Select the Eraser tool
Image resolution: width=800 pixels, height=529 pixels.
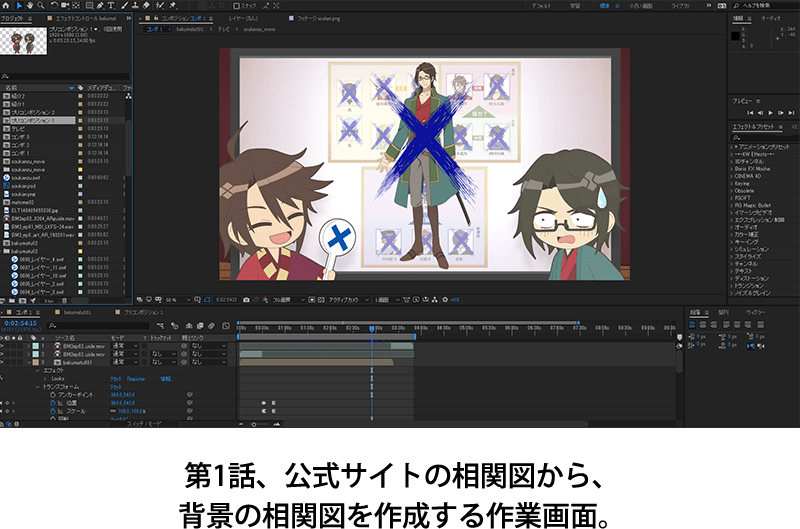[x=146, y=5]
